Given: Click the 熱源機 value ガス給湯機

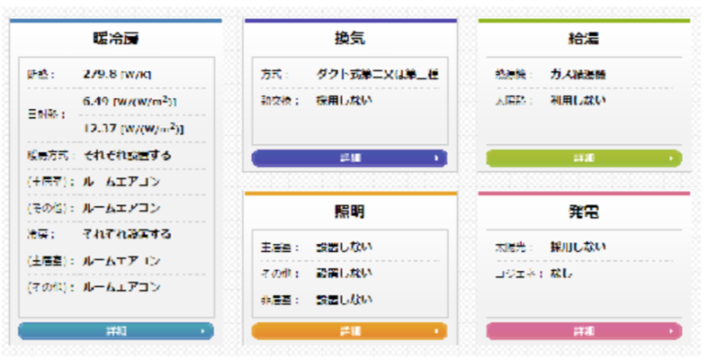Looking at the screenshot, I should (578, 74).
